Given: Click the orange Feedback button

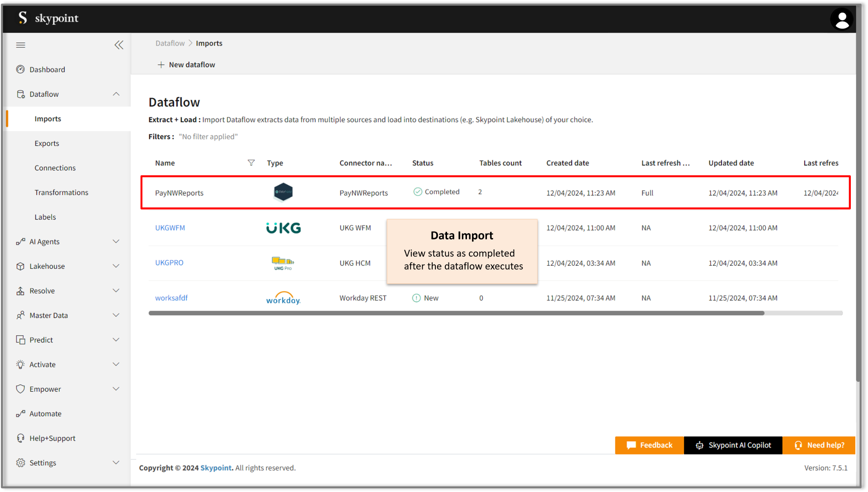Looking at the screenshot, I should (x=649, y=445).
